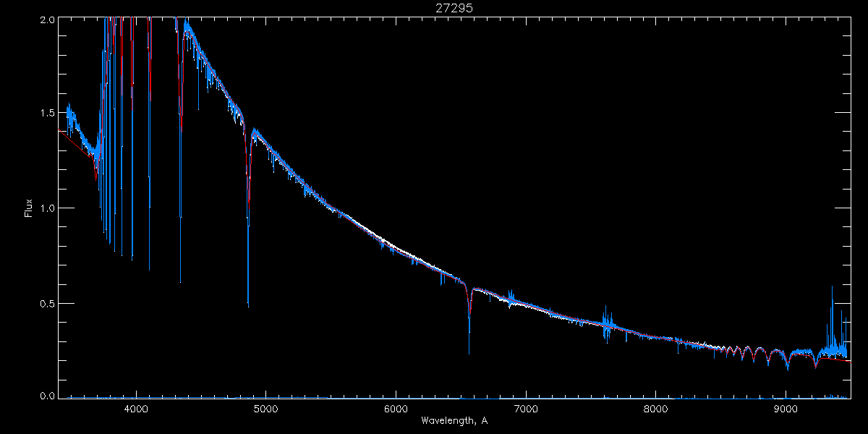Image resolution: width=868 pixels, height=434 pixels.
Task: Click the 5000 wavelength tick label
Action: tap(265, 408)
